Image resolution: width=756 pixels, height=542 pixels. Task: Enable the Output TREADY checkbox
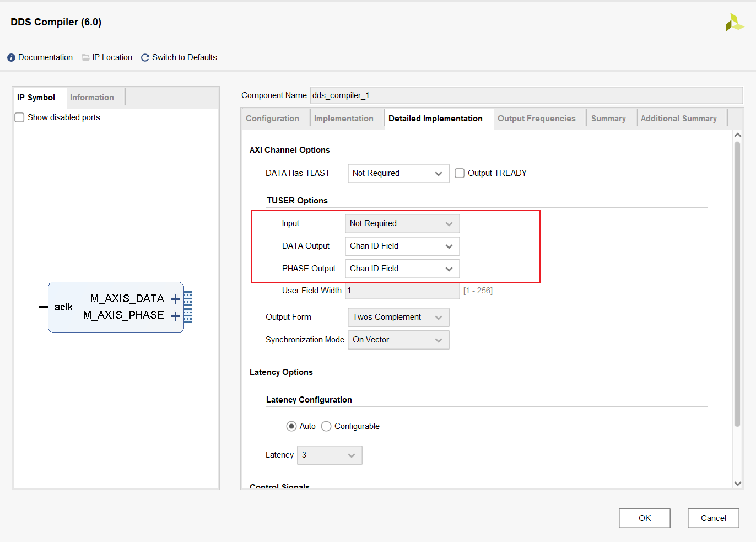pyautogui.click(x=460, y=173)
